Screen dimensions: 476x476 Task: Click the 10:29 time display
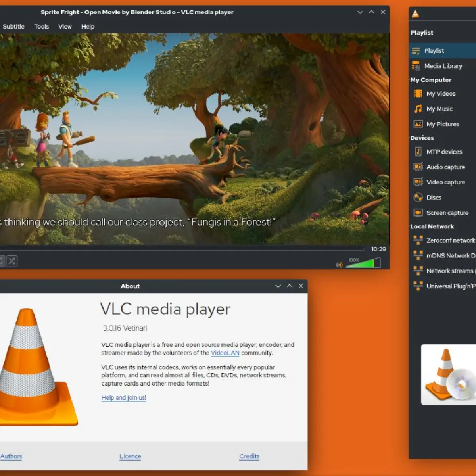[x=378, y=249]
